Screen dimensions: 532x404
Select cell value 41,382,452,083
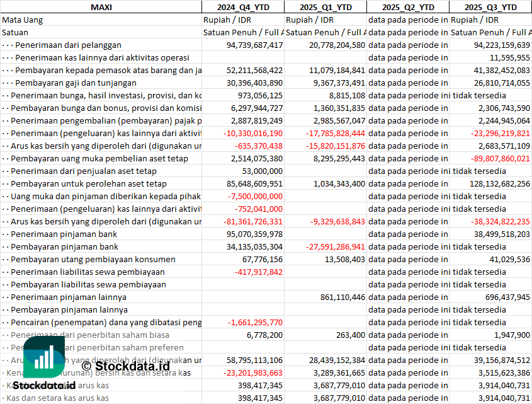pyautogui.click(x=502, y=70)
